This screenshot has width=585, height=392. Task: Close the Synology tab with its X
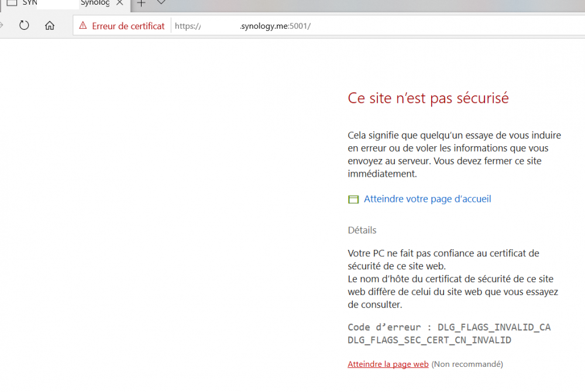120,3
